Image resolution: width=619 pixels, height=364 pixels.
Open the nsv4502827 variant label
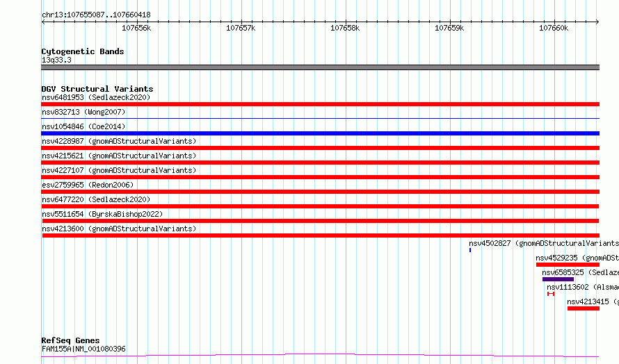[x=544, y=243]
